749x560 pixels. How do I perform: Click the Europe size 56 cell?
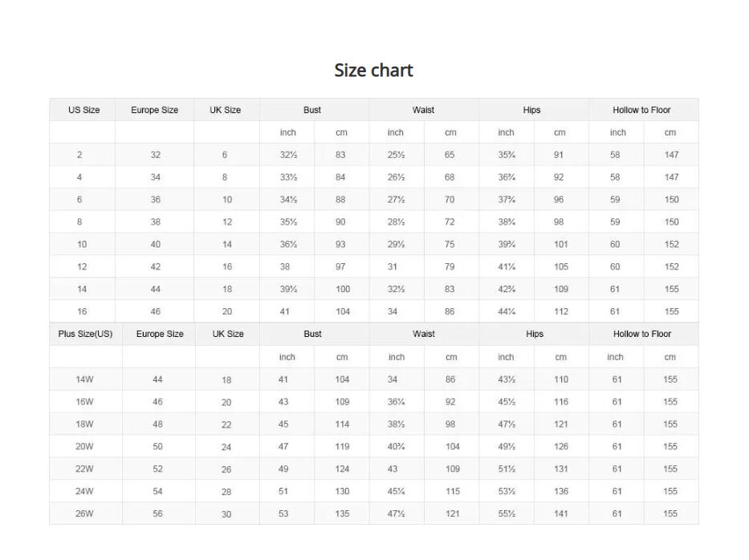157,513
